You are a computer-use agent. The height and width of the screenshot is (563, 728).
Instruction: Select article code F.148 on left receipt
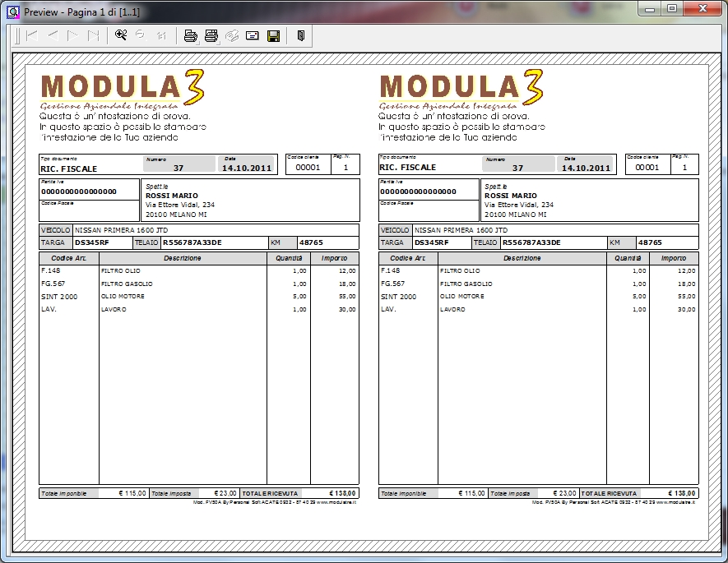pos(51,270)
